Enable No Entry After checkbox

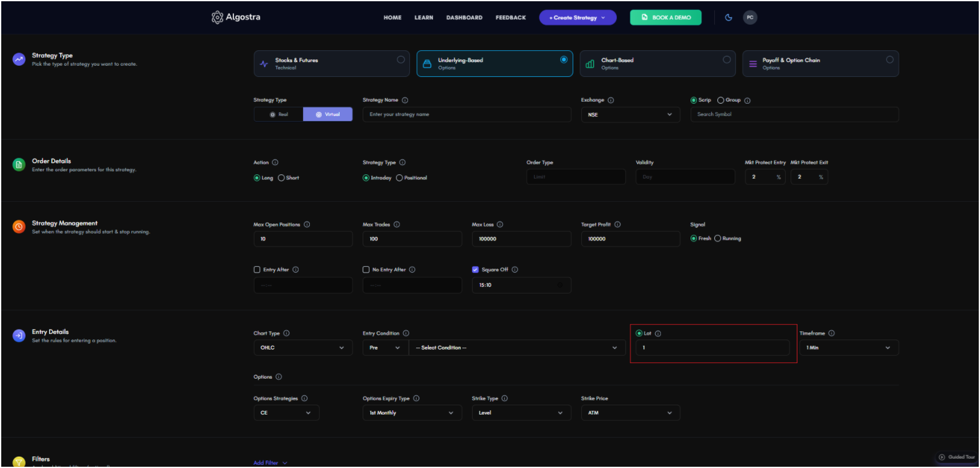(x=366, y=269)
